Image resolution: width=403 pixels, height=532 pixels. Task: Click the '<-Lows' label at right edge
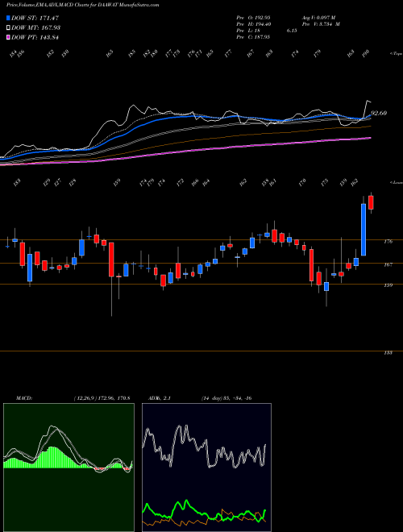coord(396,182)
